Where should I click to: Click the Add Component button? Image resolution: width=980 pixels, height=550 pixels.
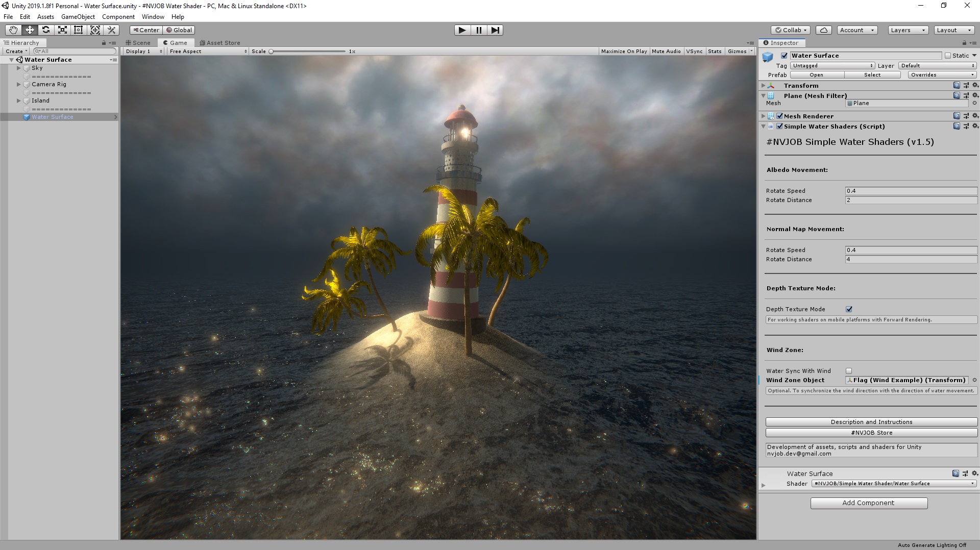(x=869, y=503)
